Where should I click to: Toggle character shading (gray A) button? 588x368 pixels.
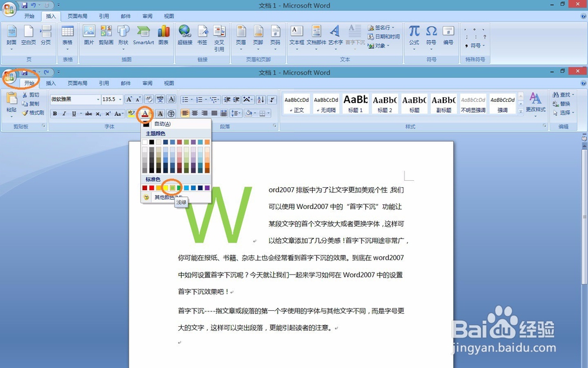pyautogui.click(x=160, y=113)
